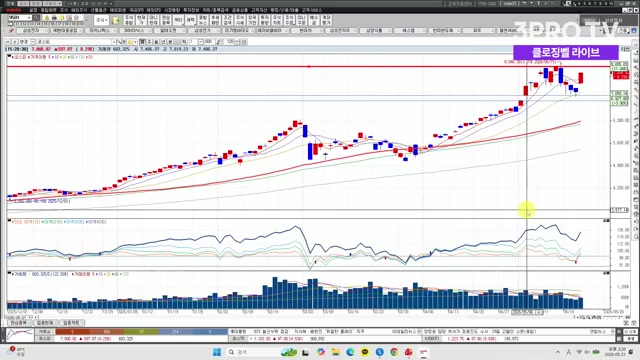
Task: Open Google Chrome from the taskbar
Action: coord(394,352)
